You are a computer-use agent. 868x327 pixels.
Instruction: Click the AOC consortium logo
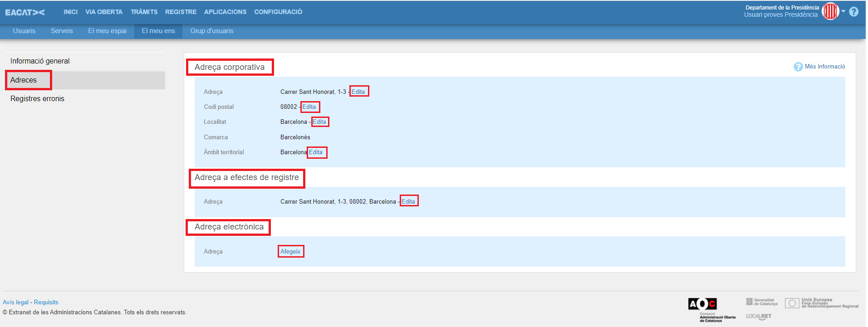[702, 304]
